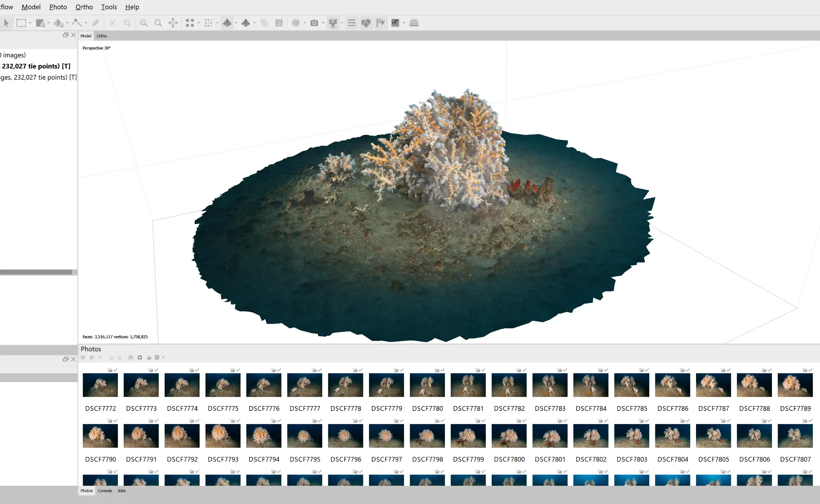The image size is (820, 504).
Task: Switch to the Ortho tab
Action: pos(102,36)
